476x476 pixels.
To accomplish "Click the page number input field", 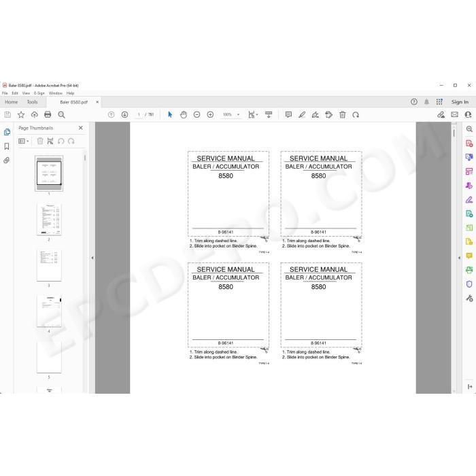I will click(139, 115).
